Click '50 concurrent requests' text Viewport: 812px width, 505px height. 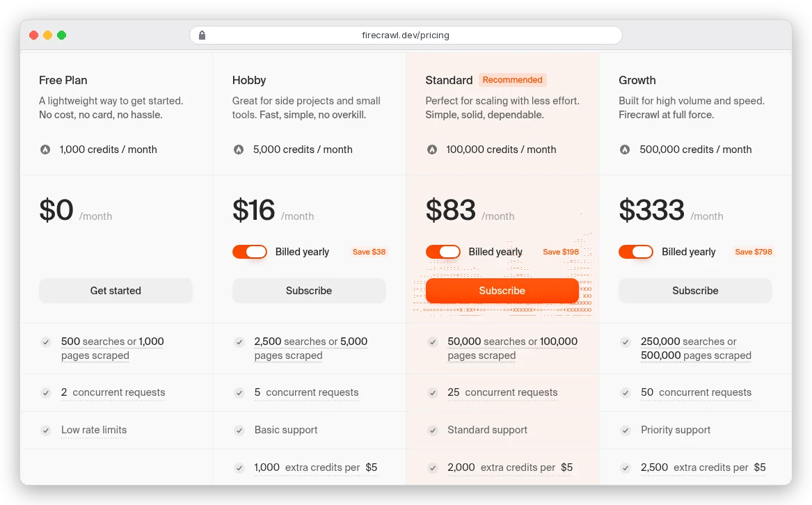696,392
